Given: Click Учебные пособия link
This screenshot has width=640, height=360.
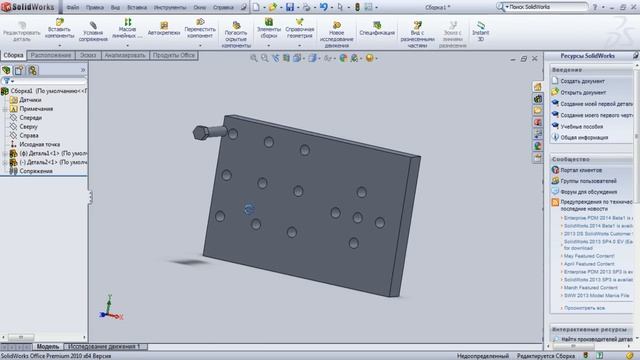Looking at the screenshot, I should (x=582, y=127).
